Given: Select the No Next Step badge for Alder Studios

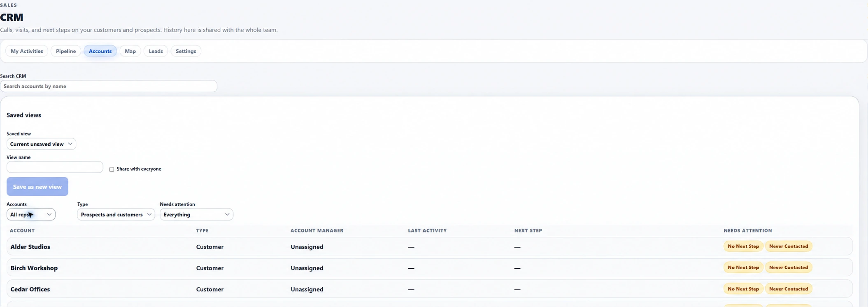Looking at the screenshot, I should point(743,246).
